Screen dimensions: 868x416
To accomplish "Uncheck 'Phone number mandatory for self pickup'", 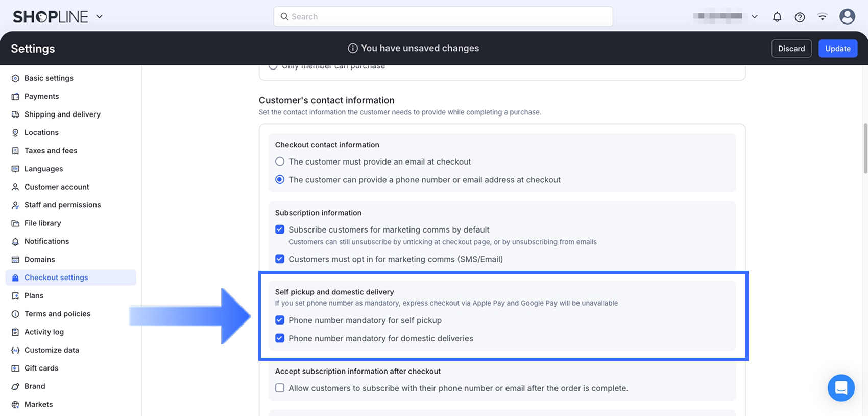I will click(x=280, y=320).
